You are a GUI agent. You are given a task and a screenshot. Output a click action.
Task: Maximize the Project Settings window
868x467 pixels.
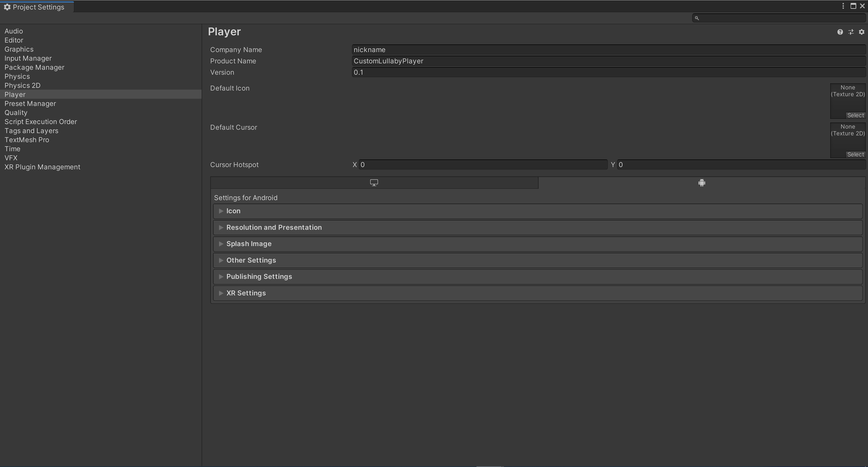click(853, 6)
